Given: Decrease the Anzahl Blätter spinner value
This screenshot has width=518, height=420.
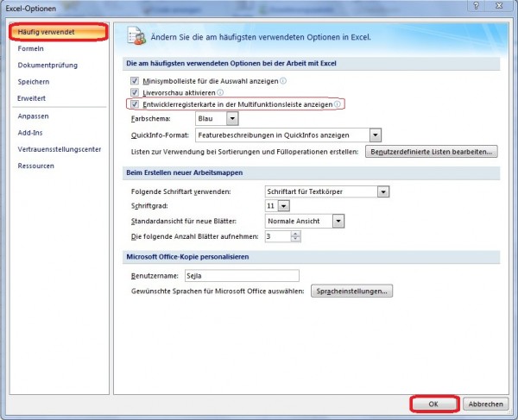Looking at the screenshot, I should tap(295, 239).
